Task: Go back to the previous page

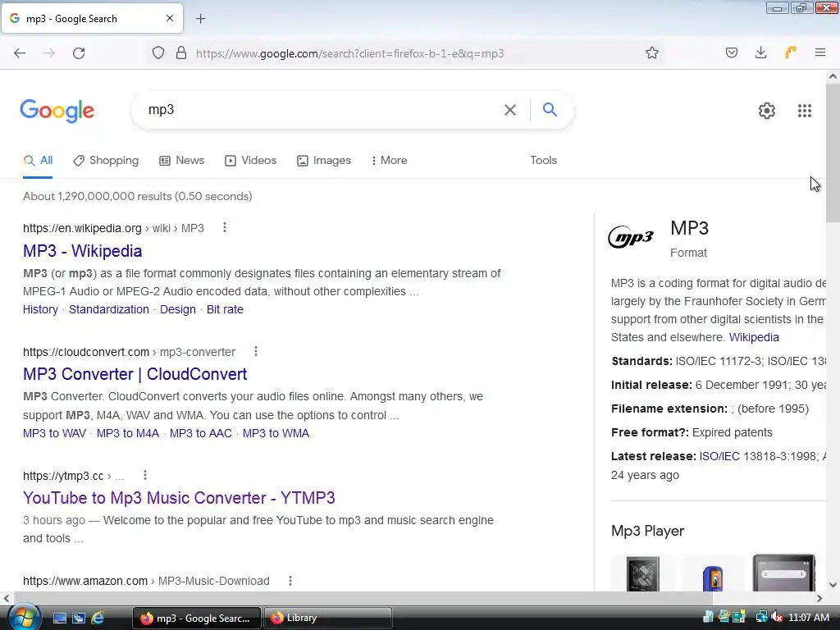Action: 20,53
